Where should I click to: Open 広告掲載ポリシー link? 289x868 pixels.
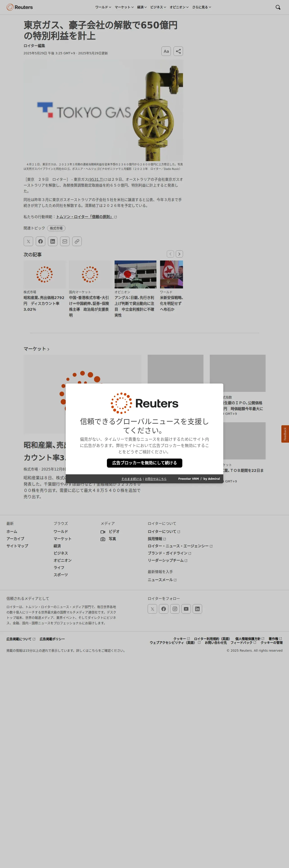click(52, 639)
